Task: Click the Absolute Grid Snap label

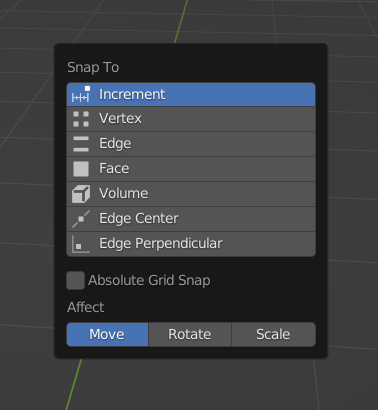Action: (x=149, y=280)
